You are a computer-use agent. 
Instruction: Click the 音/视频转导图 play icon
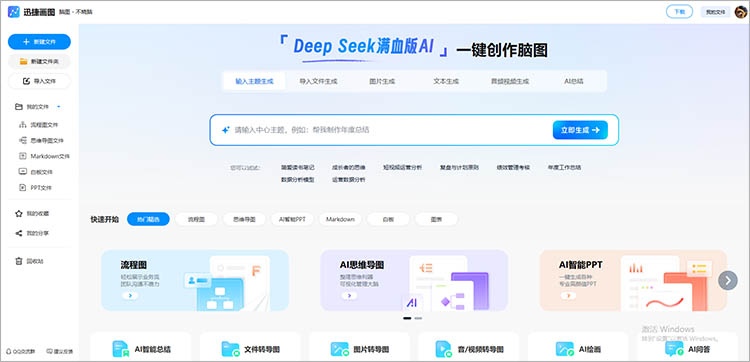coord(443,349)
